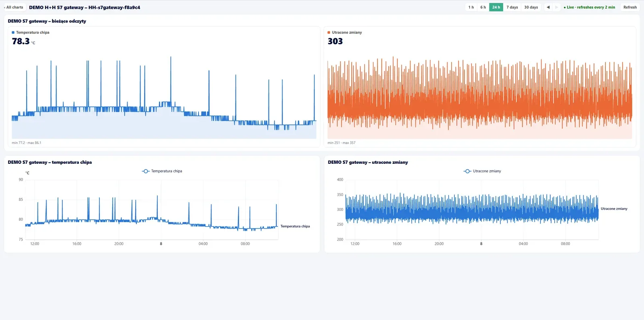
Task: Click the blue Temperatura chipa color marker
Action: click(x=13, y=33)
